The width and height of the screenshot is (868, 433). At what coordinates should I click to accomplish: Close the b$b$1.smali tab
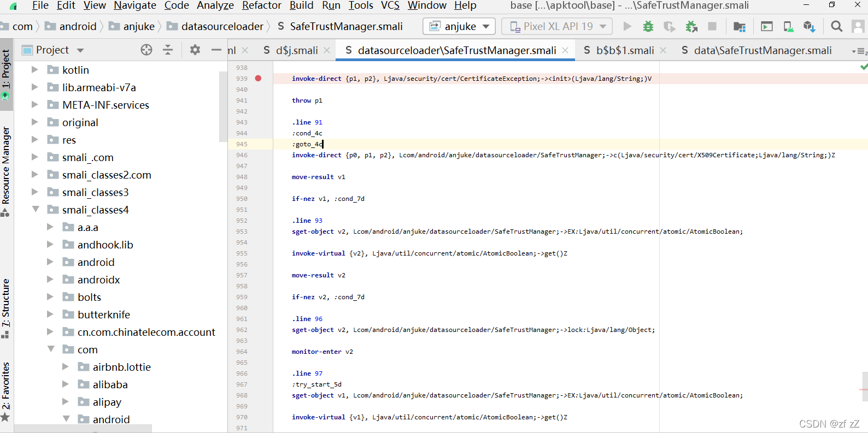[663, 50]
